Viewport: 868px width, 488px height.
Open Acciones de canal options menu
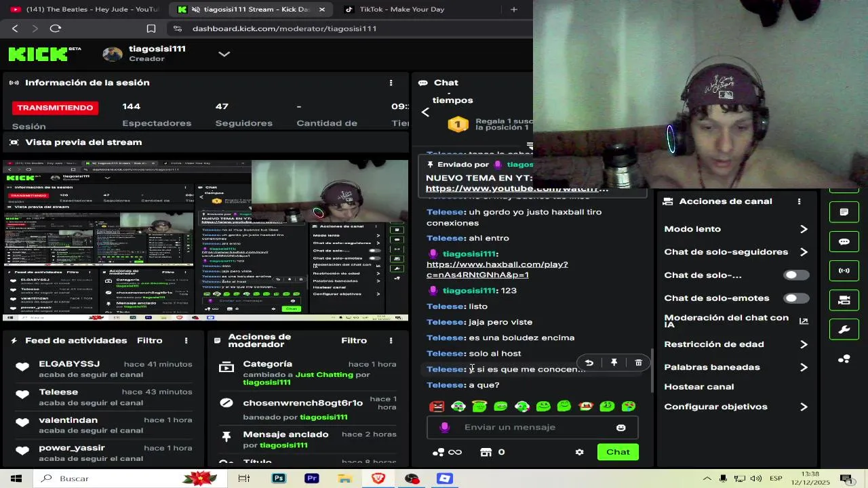799,201
